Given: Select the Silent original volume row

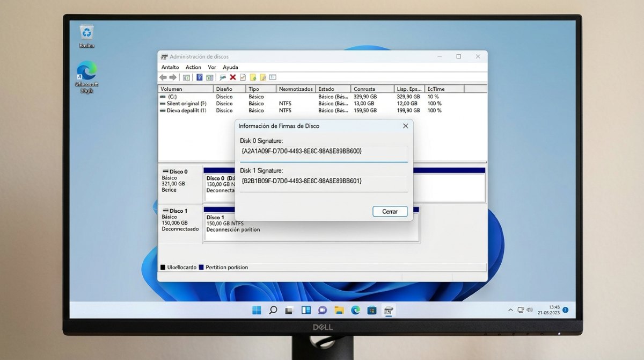Looking at the screenshot, I should 322,103.
